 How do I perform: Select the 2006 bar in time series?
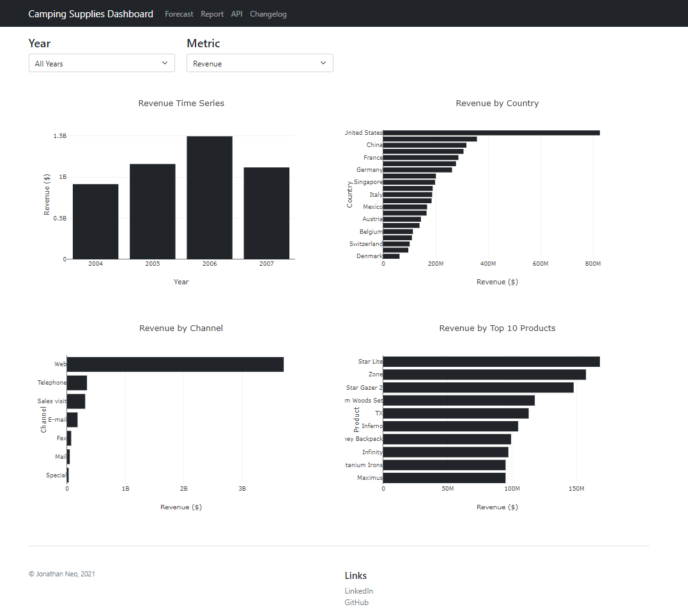(x=210, y=197)
